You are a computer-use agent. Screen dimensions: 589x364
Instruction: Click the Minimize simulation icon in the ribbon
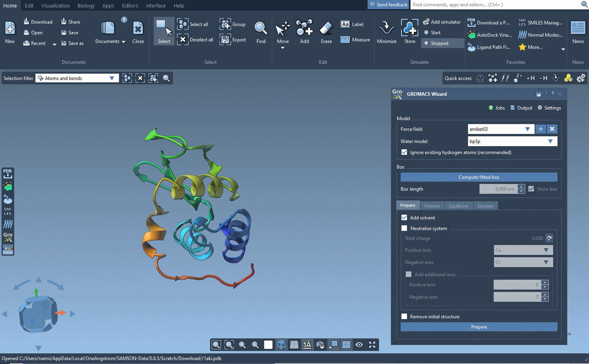(387, 32)
